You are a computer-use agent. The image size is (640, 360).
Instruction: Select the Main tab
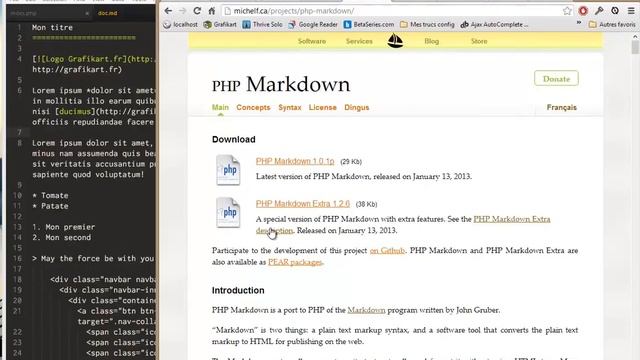click(220, 107)
